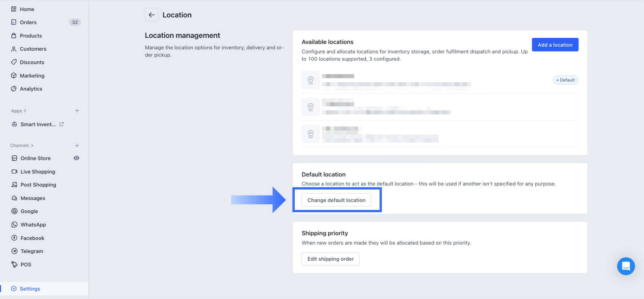
Task: Click the Add a location button
Action: [x=555, y=45]
